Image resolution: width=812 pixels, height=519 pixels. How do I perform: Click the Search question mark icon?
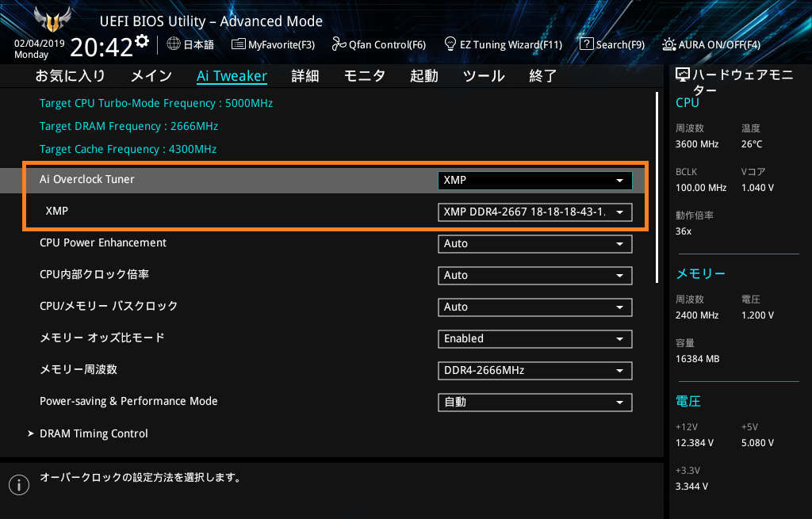[586, 44]
